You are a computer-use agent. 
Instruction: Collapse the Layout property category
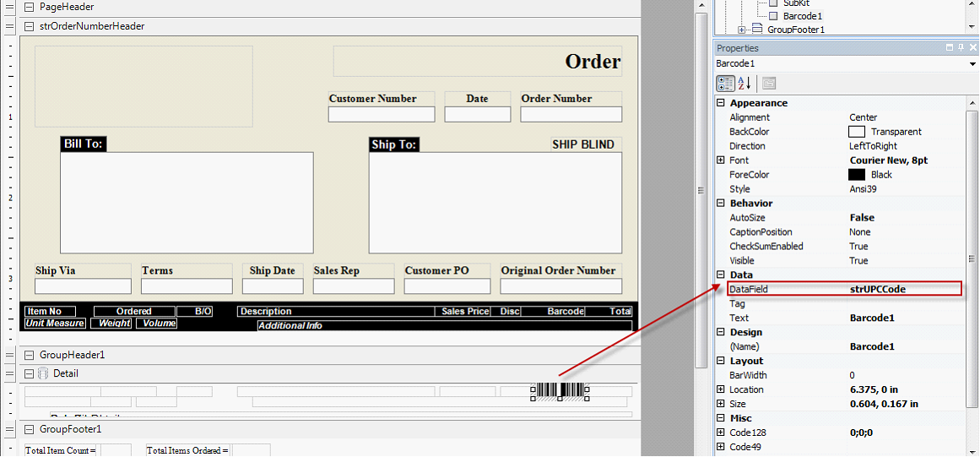721,362
